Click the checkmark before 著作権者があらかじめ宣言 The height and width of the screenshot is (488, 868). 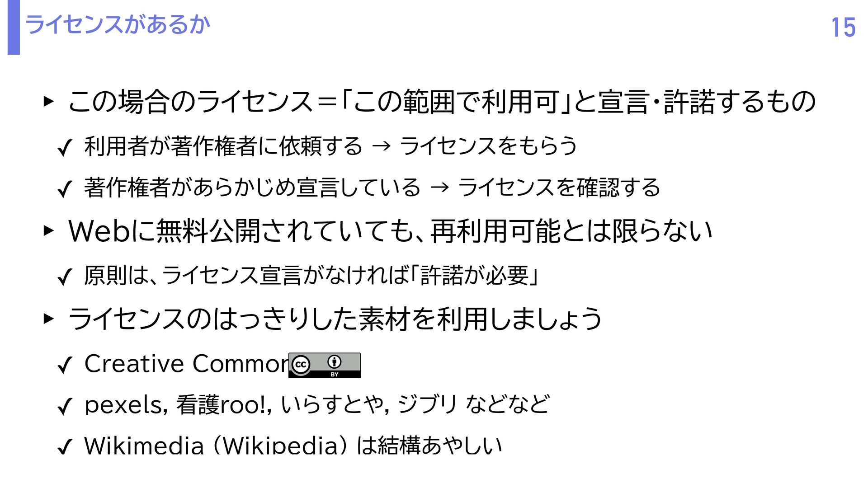pos(65,189)
